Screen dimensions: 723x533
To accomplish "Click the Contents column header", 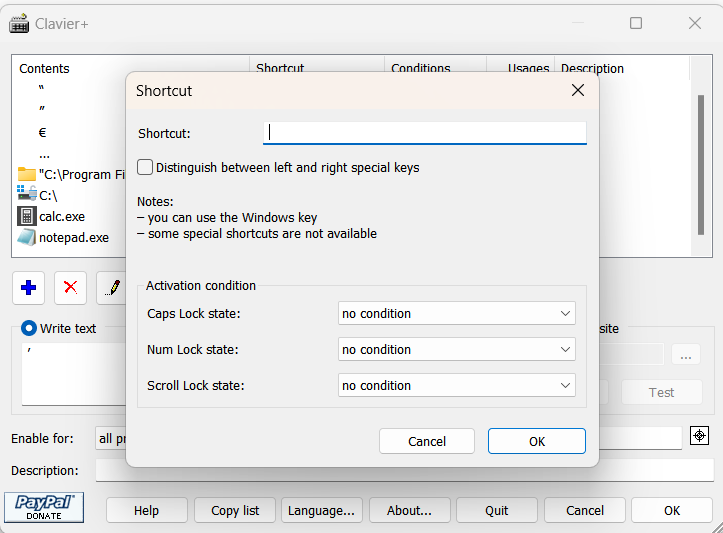I will [45, 69].
